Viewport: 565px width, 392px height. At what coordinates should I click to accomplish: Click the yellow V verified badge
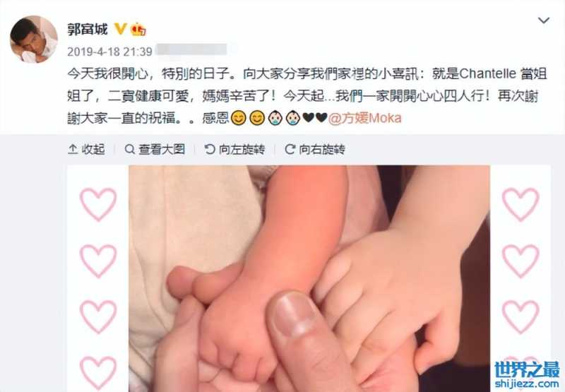(120, 29)
